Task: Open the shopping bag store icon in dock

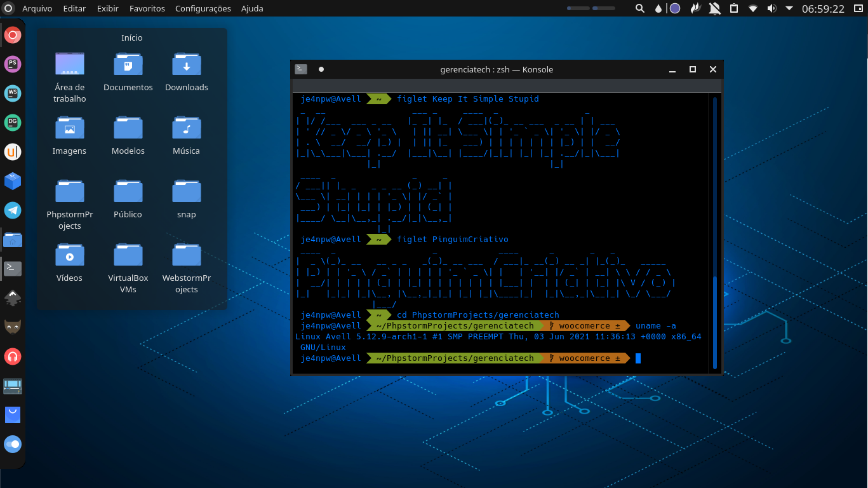Action: [x=13, y=415]
